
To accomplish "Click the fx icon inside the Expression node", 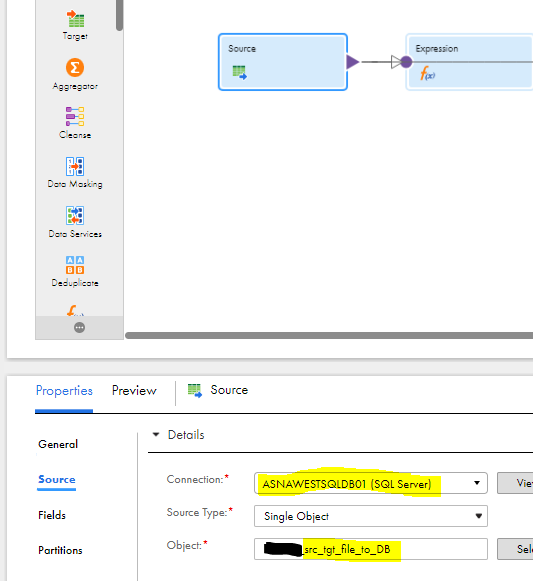I will point(427,73).
